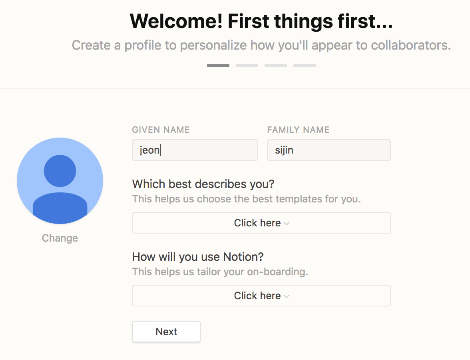Click the FAMILY NAME label

click(x=298, y=130)
